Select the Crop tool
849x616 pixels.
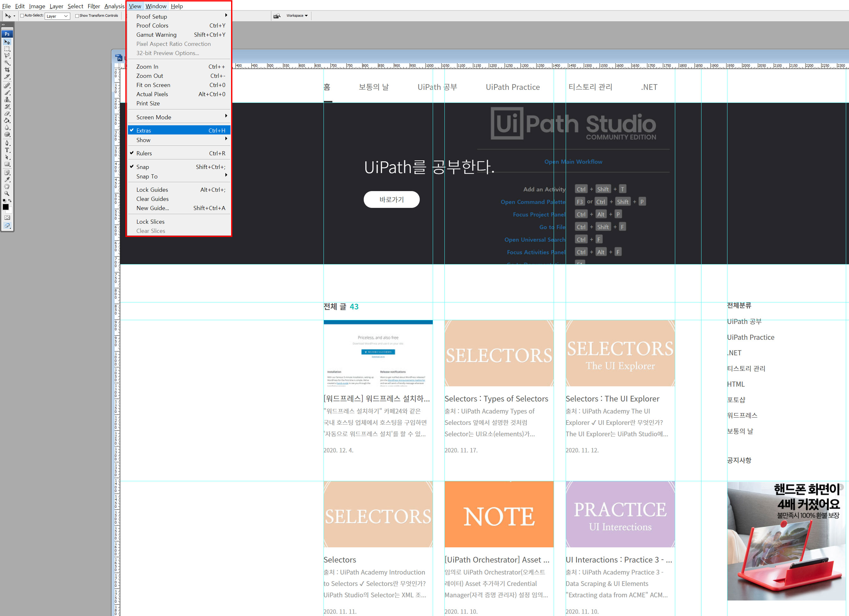coord(7,70)
